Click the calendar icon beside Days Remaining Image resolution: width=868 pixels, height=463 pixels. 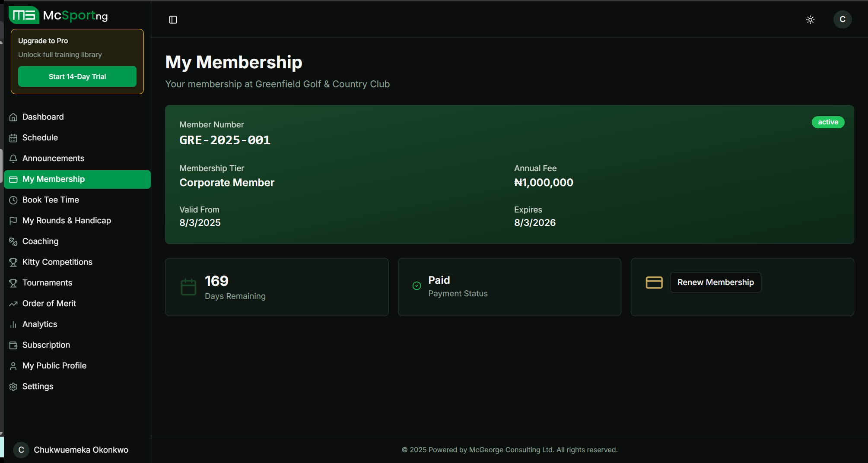coord(188,286)
